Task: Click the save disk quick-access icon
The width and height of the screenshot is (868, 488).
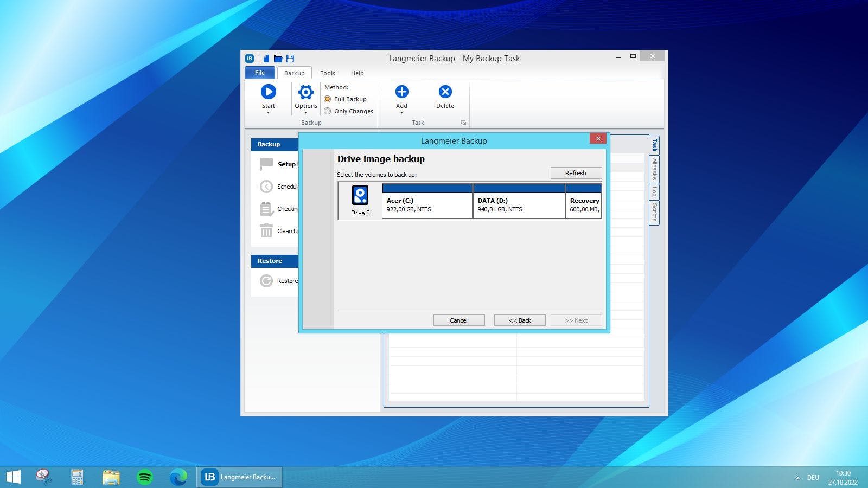Action: pyautogui.click(x=290, y=59)
